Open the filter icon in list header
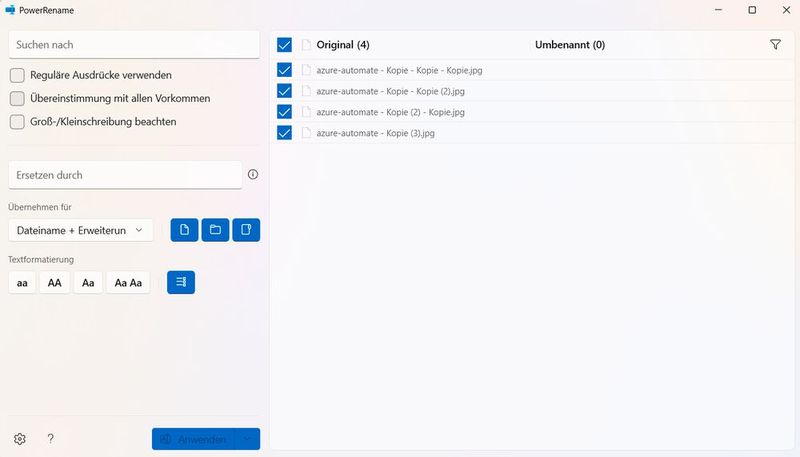The width and height of the screenshot is (800, 457). pos(775,45)
